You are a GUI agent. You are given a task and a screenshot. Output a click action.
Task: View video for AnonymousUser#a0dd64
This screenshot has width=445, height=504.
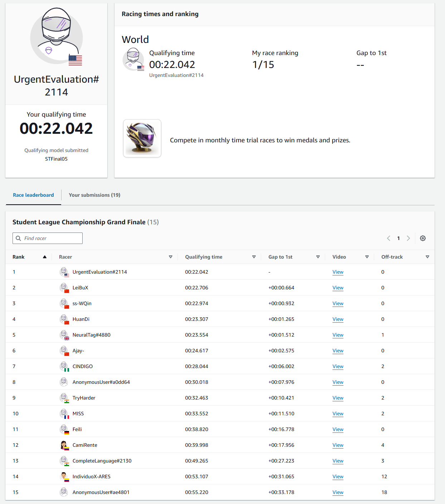(x=338, y=382)
